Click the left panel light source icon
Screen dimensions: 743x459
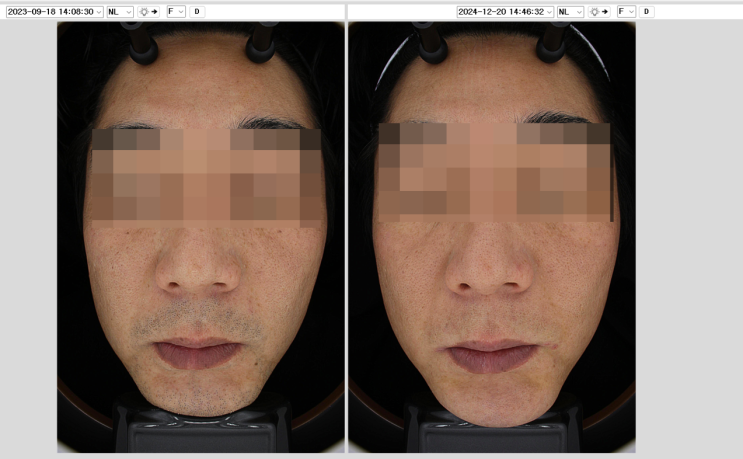click(x=148, y=12)
